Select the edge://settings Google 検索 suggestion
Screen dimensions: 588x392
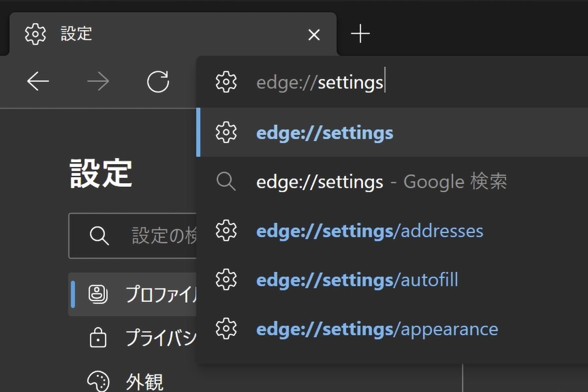click(392, 182)
